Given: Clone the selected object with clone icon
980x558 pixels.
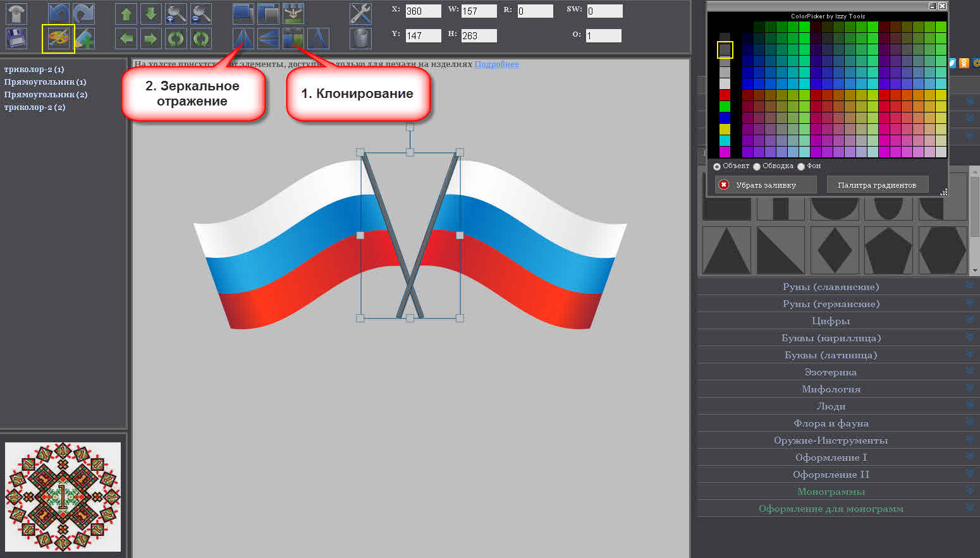Looking at the screenshot, I should 293,39.
